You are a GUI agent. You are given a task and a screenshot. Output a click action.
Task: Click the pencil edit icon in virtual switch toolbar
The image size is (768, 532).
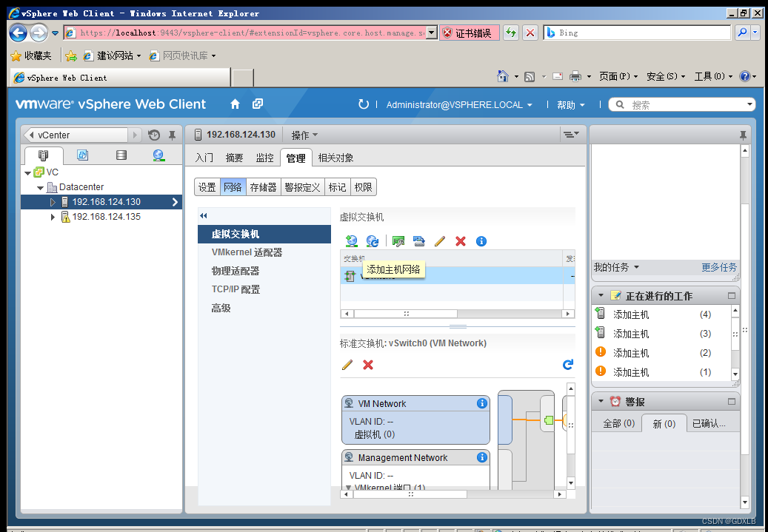pyautogui.click(x=439, y=240)
